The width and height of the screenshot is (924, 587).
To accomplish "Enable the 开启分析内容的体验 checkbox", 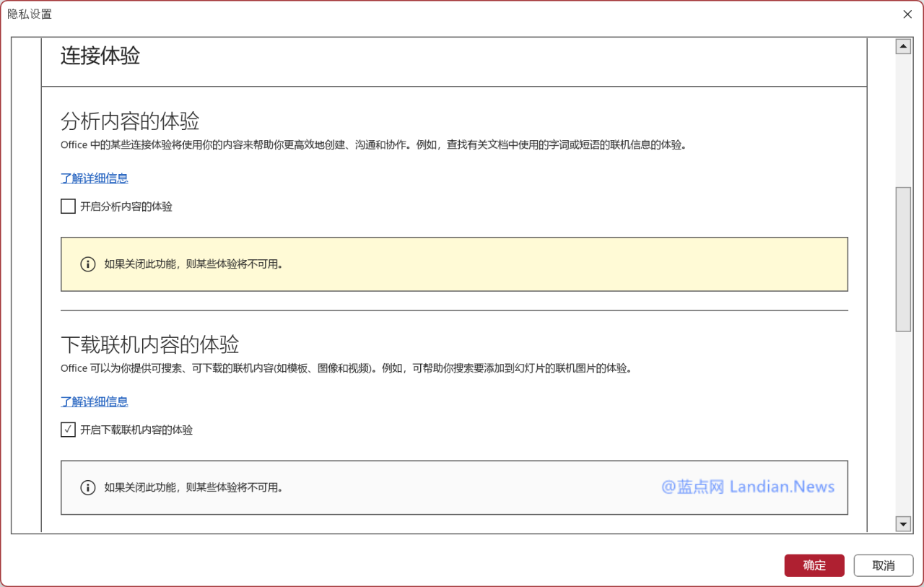I will click(68, 206).
